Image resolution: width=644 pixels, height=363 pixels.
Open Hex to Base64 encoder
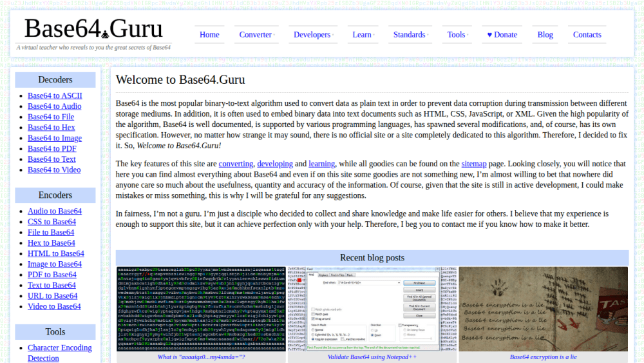52,243
